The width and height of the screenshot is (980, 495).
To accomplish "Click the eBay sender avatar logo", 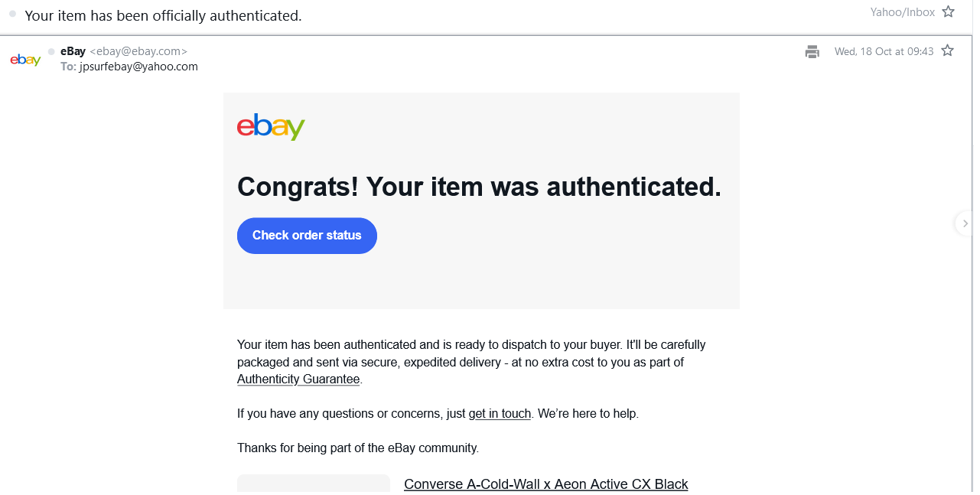I will (x=25, y=60).
